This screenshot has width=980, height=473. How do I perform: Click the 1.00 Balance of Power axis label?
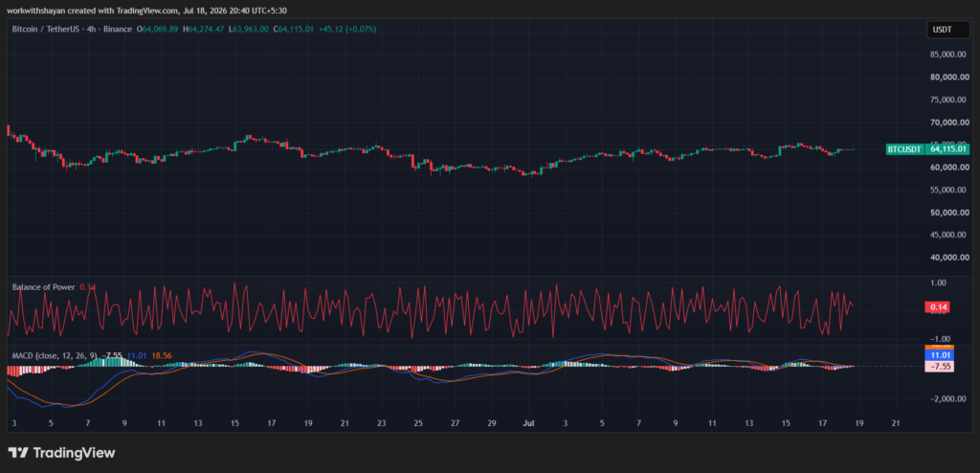(x=938, y=282)
